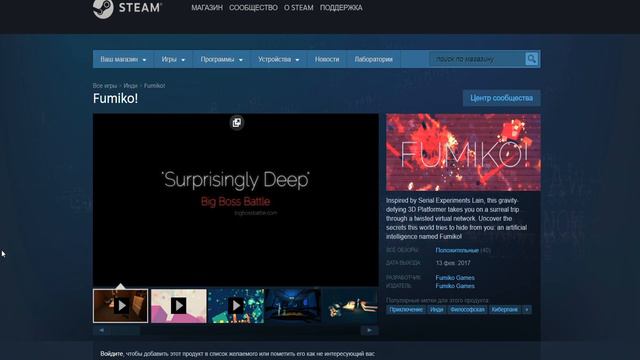Click the left arrow of thumbnail strip

pyautogui.click(x=102, y=330)
